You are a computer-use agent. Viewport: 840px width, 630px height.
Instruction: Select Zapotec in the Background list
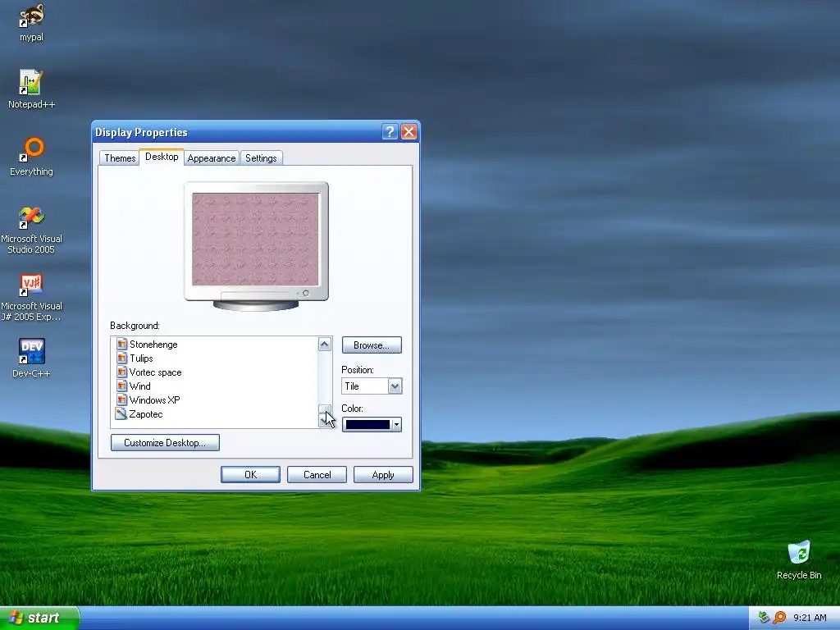(146, 414)
